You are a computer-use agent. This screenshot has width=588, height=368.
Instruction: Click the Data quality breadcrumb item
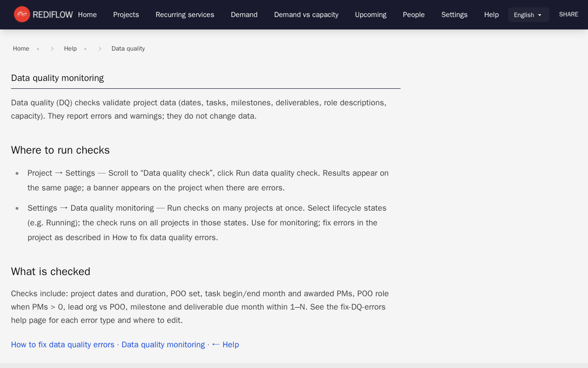[128, 49]
